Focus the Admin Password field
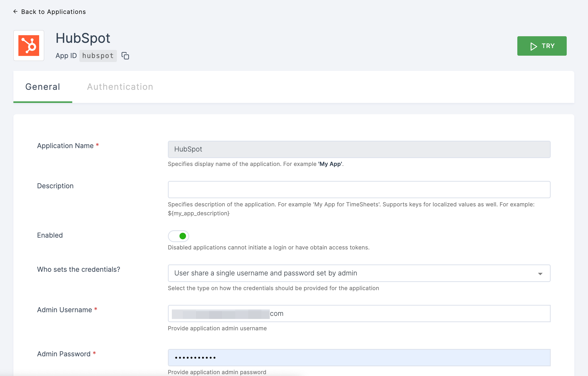 pyautogui.click(x=359, y=358)
